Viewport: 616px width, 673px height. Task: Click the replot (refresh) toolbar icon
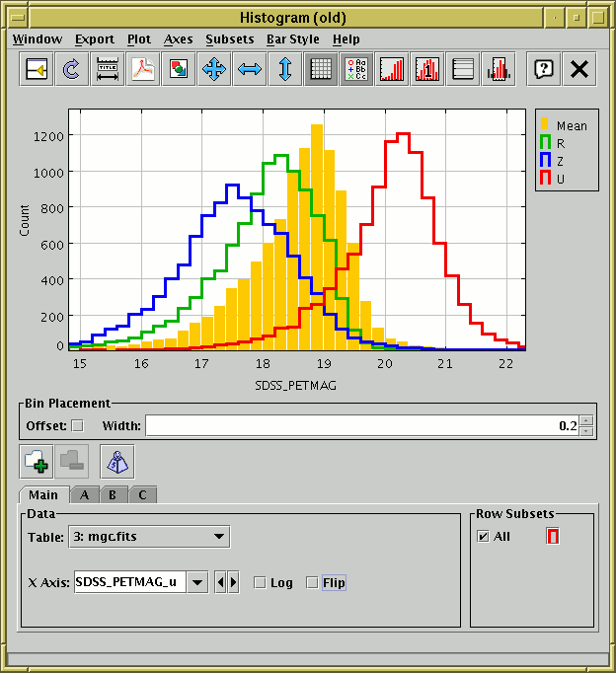click(x=71, y=69)
